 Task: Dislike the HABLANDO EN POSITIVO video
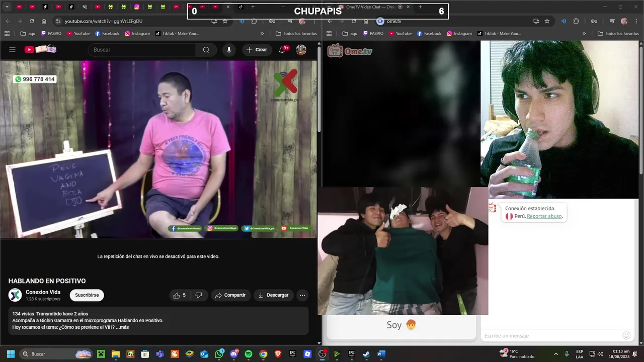point(199,295)
